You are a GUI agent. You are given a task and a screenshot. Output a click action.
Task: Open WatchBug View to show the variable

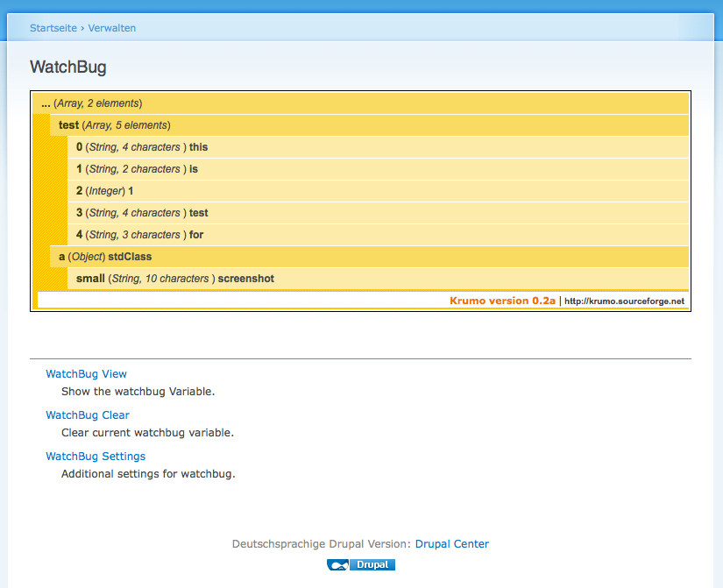tap(86, 373)
